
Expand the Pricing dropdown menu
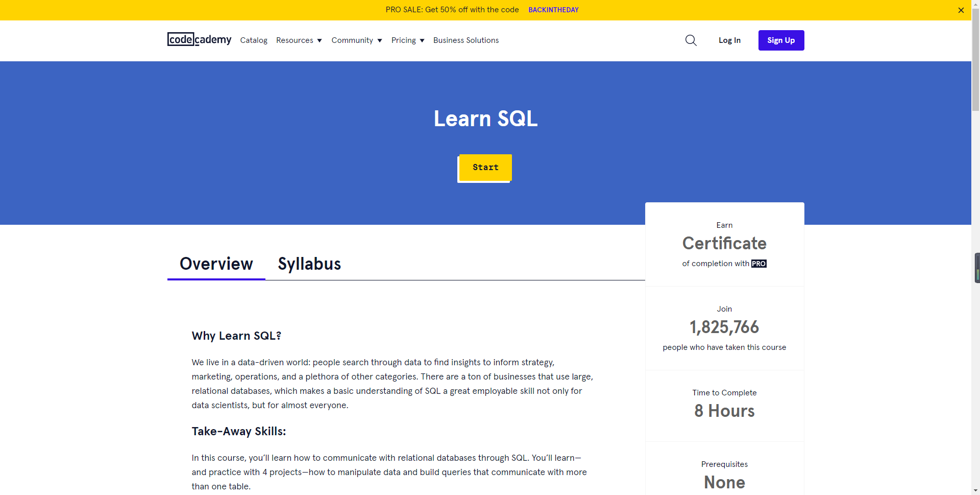tap(408, 40)
